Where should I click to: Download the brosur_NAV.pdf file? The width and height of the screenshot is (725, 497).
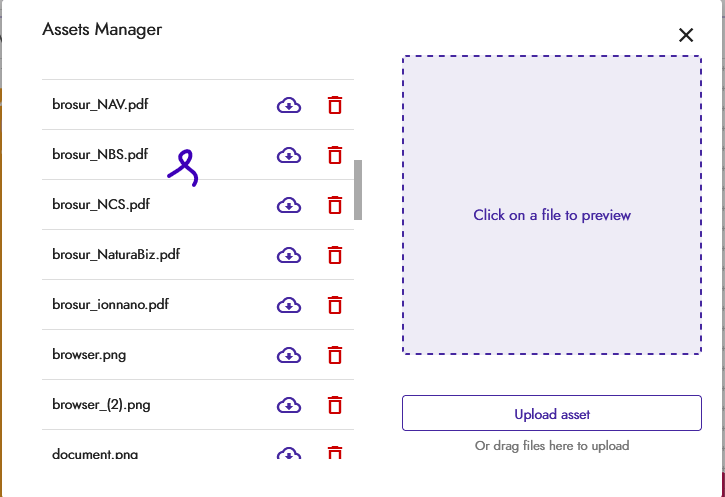[x=289, y=105]
